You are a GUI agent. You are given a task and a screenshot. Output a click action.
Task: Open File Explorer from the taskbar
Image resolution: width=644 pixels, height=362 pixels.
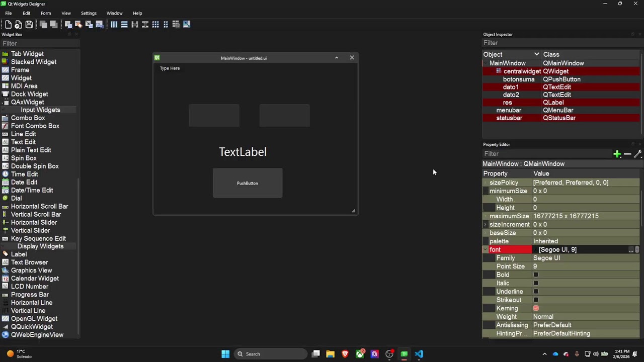[330, 354]
